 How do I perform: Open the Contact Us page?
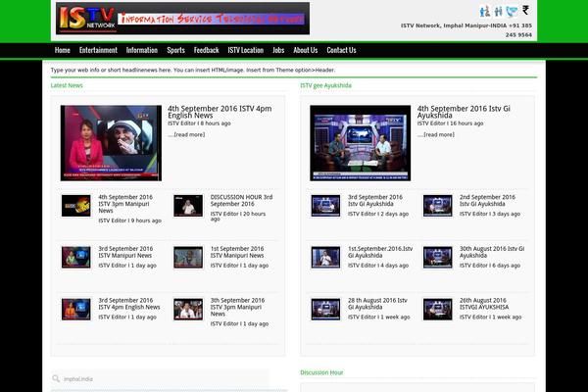tap(341, 50)
